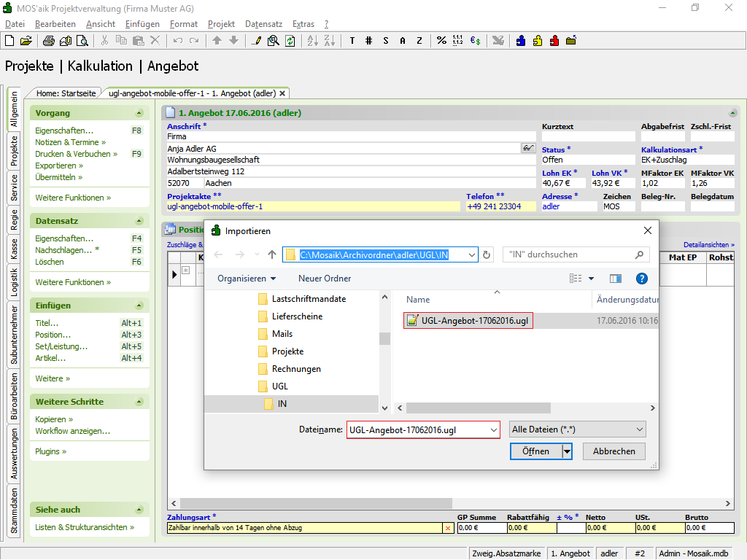
Task: Click the address lookup icon beside Anja Adler AG
Action: 528,148
